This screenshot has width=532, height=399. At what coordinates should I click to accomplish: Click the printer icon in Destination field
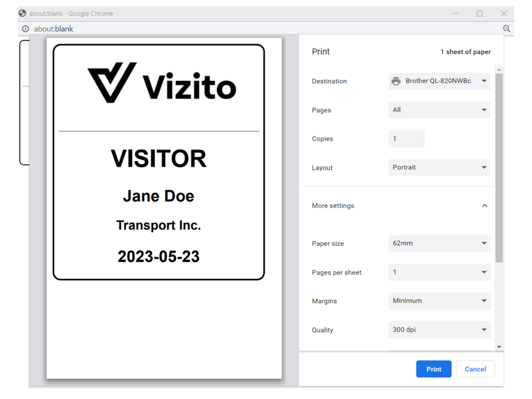396,81
